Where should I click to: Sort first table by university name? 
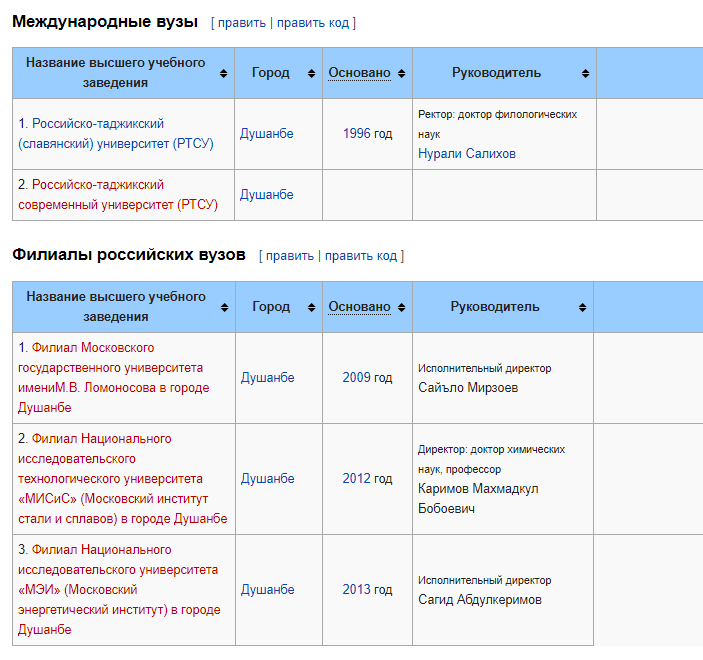223,74
